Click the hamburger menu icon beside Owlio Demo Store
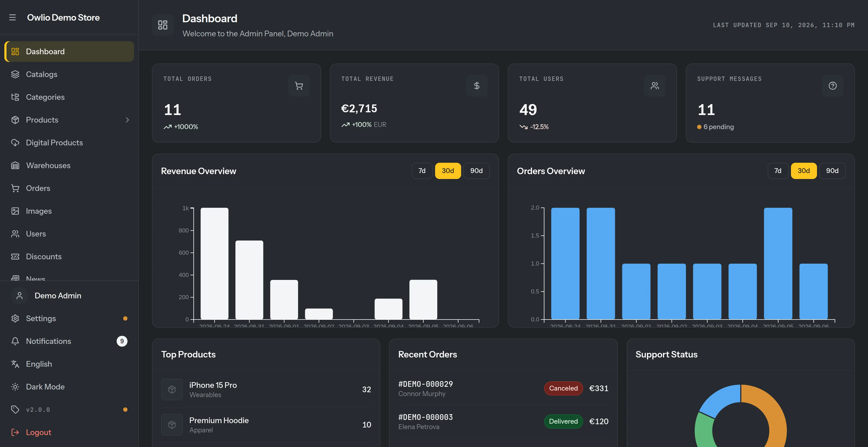The image size is (868, 447). [x=12, y=18]
